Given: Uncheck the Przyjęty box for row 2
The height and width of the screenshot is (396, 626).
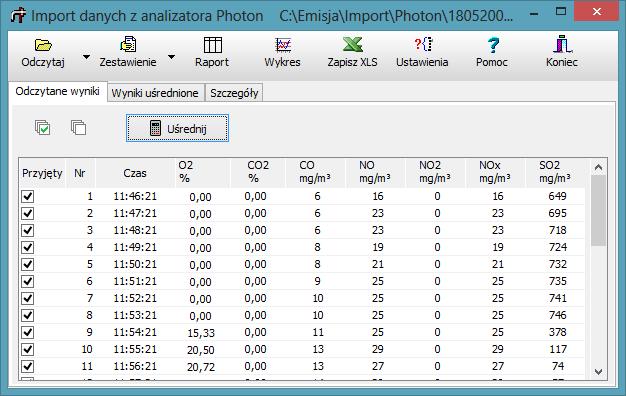Looking at the screenshot, I should [28, 214].
